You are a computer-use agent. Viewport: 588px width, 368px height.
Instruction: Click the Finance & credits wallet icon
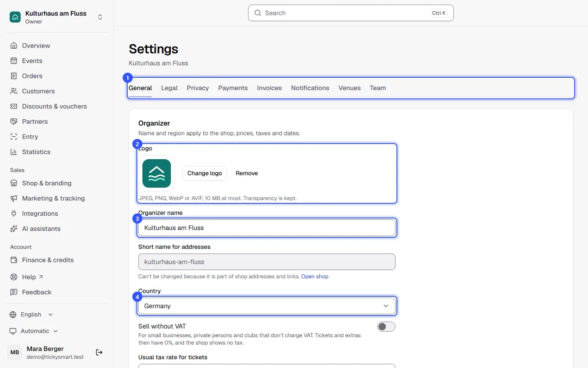pyautogui.click(x=14, y=260)
